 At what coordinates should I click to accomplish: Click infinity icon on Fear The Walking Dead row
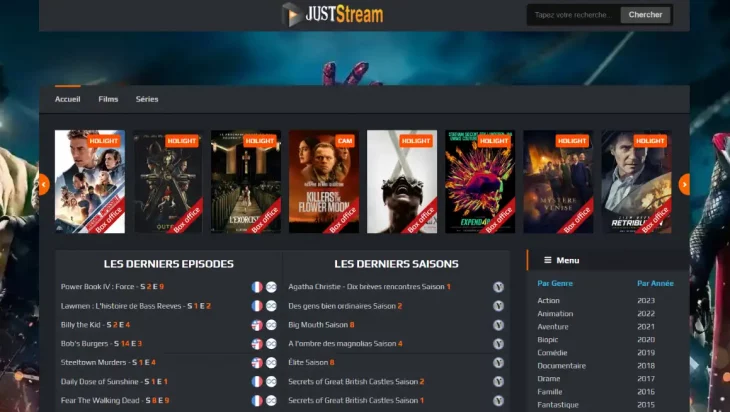pos(271,400)
